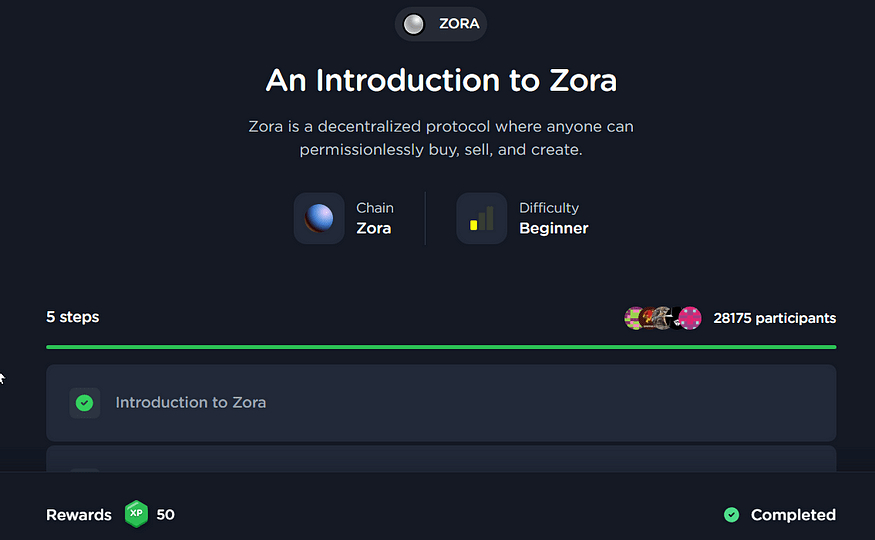The height and width of the screenshot is (540, 875).
Task: Click the ZORA label at the top
Action: pos(459,24)
